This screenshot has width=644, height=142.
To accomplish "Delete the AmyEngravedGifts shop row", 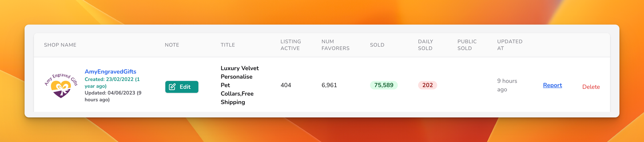I will pos(591,87).
